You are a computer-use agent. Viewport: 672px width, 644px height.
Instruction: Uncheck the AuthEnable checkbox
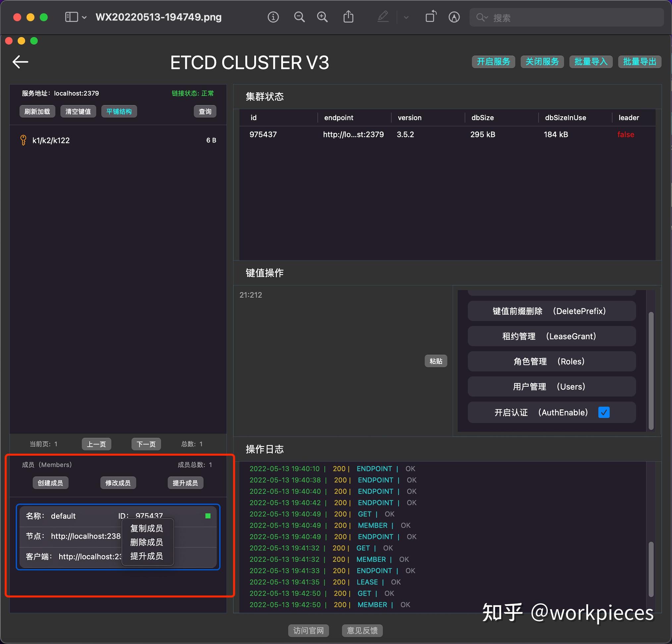pos(604,413)
